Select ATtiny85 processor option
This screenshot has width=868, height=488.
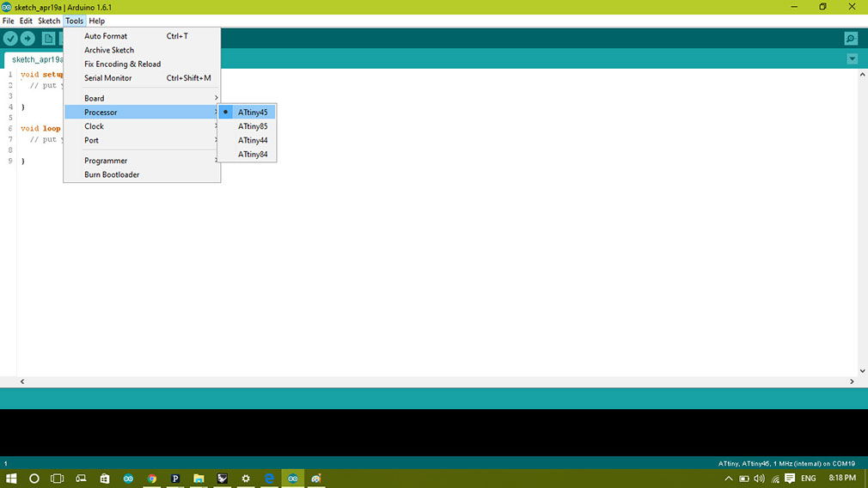point(247,126)
